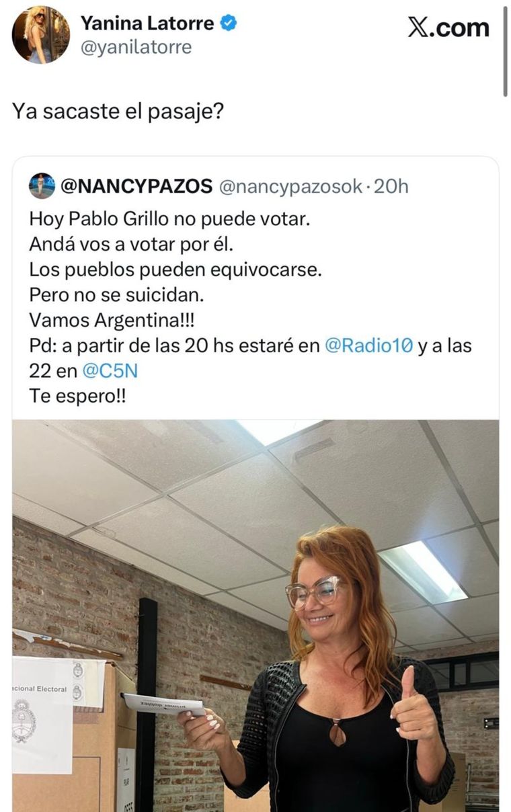This screenshot has width=511, height=812.
Task: Click the ballot envelope in the photo
Action: [165, 704]
